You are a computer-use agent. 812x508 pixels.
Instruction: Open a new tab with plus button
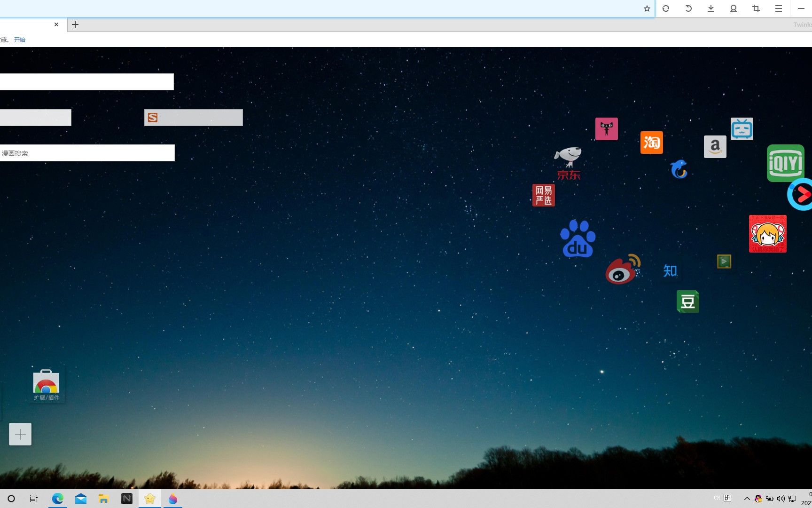(75, 24)
